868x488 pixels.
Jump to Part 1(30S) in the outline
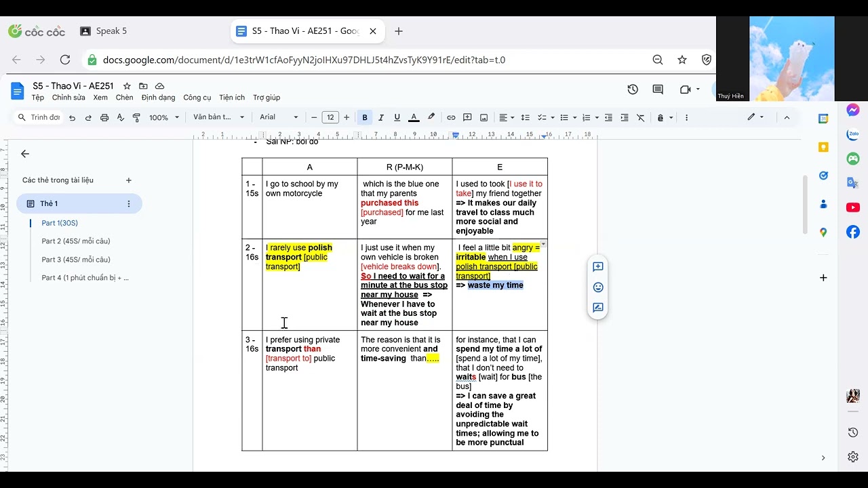coord(60,223)
